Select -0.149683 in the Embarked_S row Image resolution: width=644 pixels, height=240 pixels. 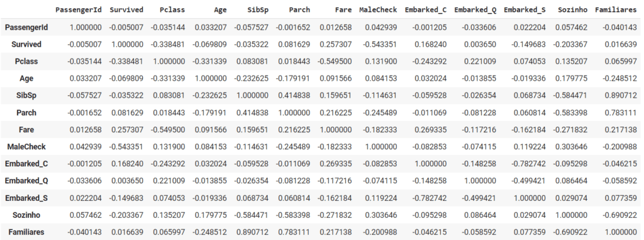click(x=126, y=198)
